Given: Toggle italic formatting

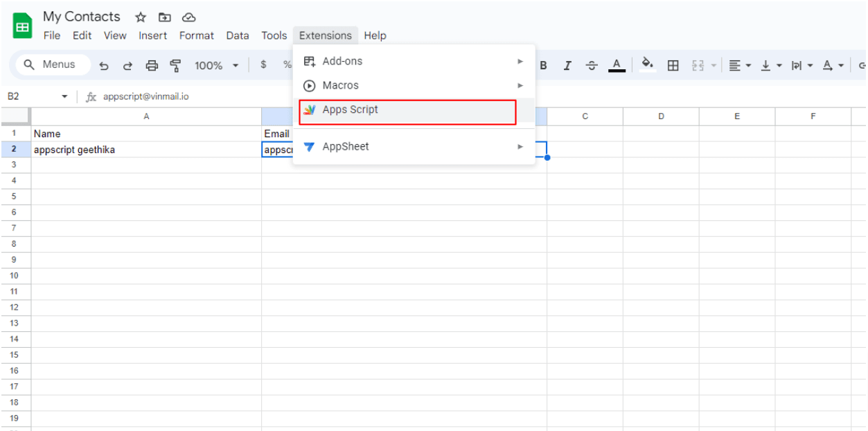Looking at the screenshot, I should pyautogui.click(x=567, y=66).
